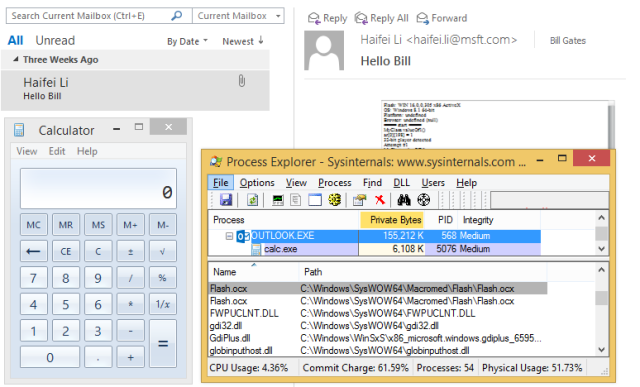Open the View menu in Process Explorer
The width and height of the screenshot is (640, 387).
[296, 182]
